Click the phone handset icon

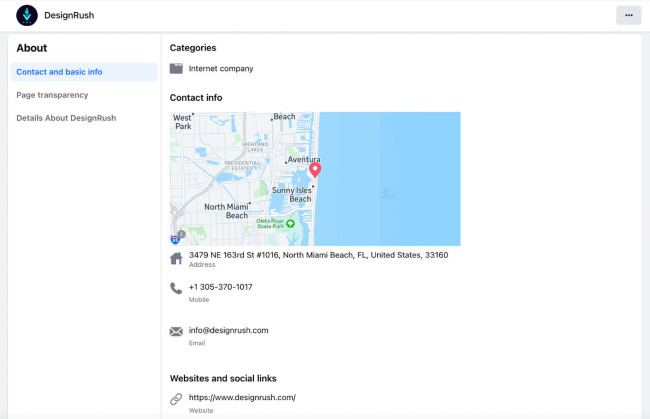point(176,288)
